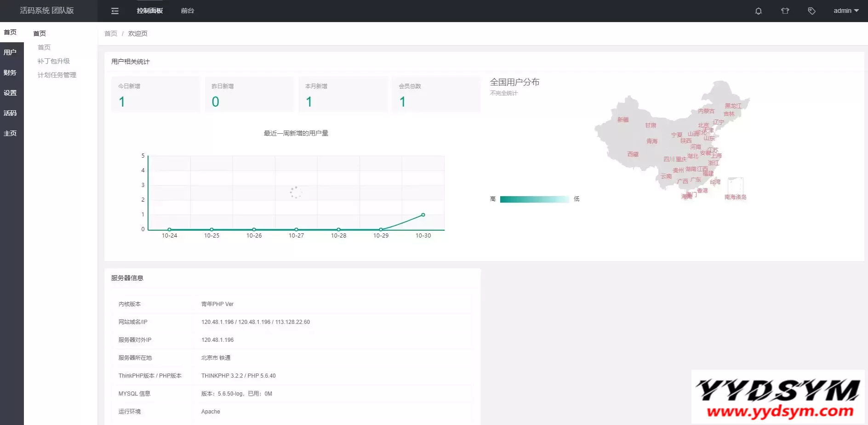The image size is (868, 425).
Task: Switch to the 前台 tab
Action: click(x=188, y=11)
